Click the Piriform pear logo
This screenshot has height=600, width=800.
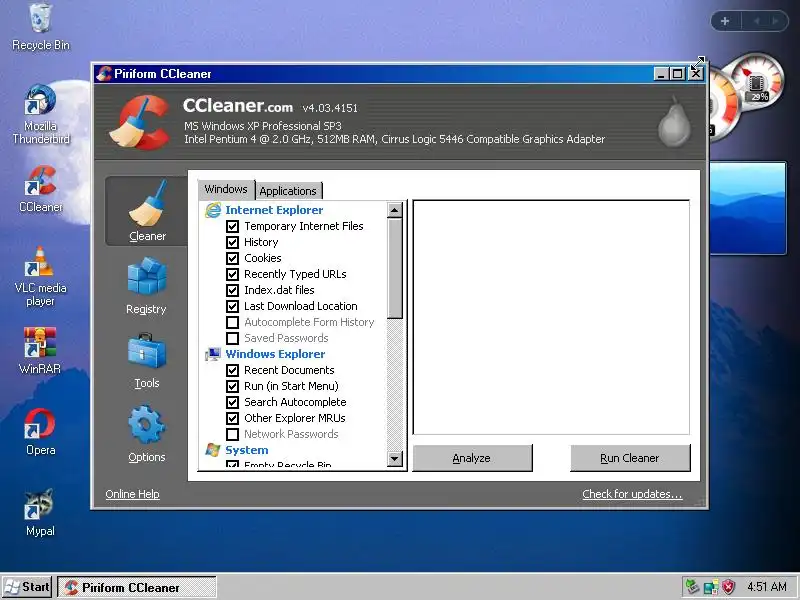coord(674,122)
